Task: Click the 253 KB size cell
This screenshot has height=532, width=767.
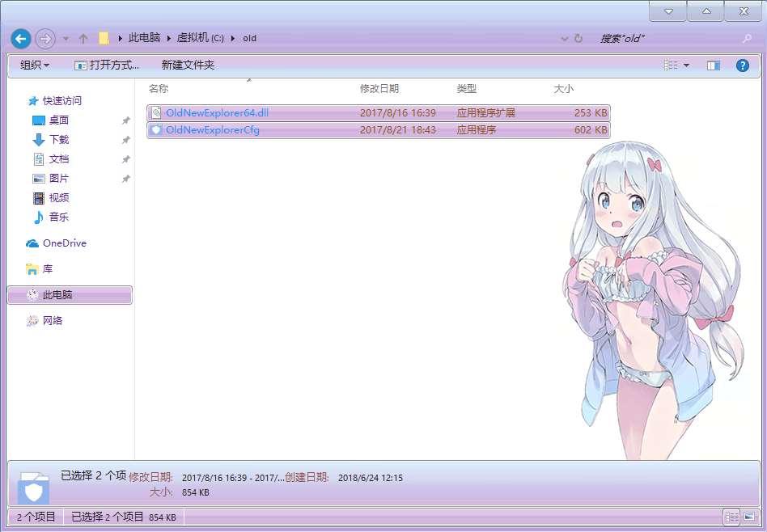Action: [x=591, y=113]
